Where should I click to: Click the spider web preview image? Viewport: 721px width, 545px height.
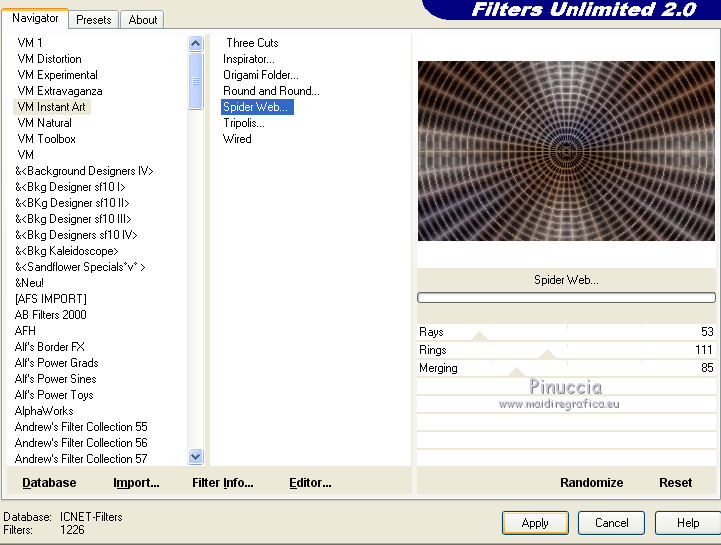click(x=566, y=151)
